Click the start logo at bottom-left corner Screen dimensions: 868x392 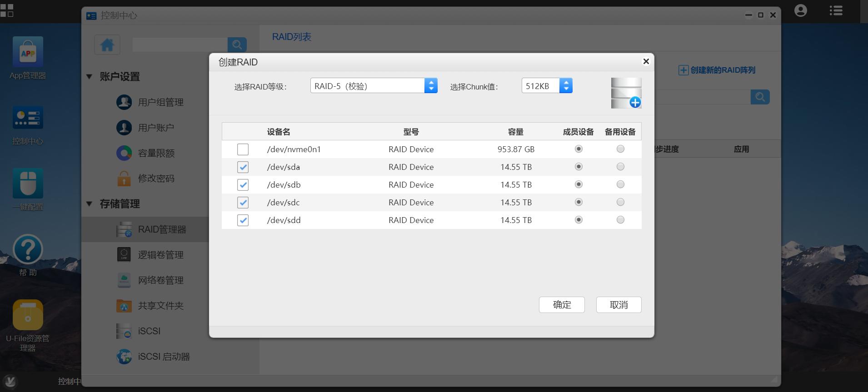tap(10, 382)
